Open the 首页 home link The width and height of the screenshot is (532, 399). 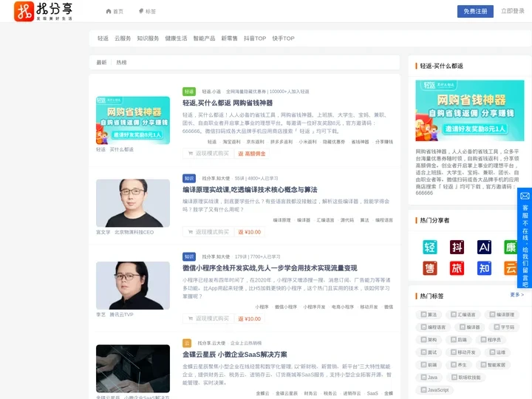[115, 11]
